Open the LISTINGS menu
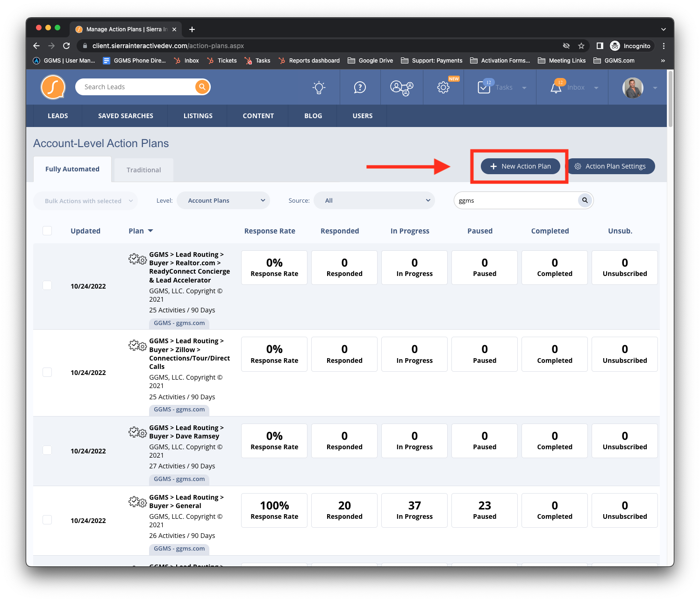700x601 pixels. (198, 116)
